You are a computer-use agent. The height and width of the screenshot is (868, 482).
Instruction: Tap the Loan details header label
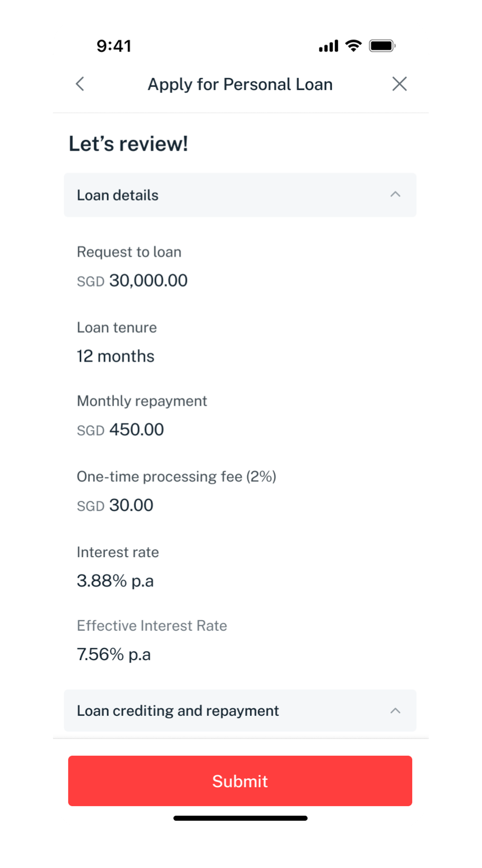[x=118, y=195]
